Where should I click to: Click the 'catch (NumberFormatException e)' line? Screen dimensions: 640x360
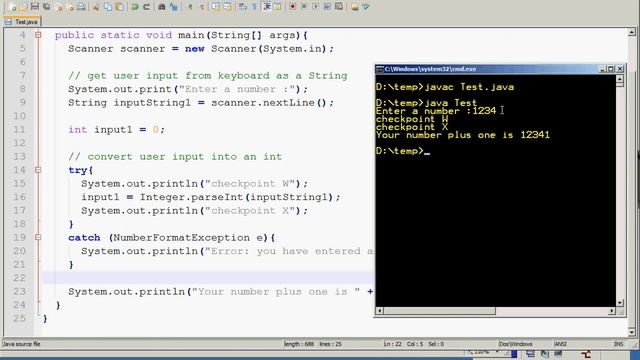[171, 238]
